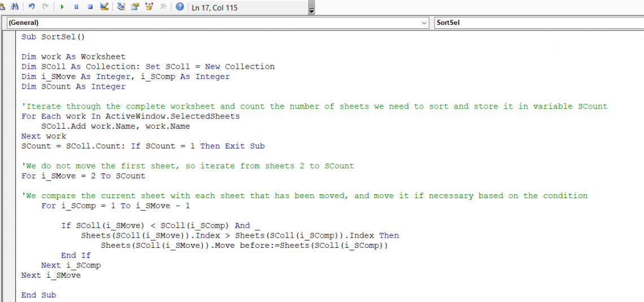
Task: Click the Redo arrow icon
Action: [45, 7]
